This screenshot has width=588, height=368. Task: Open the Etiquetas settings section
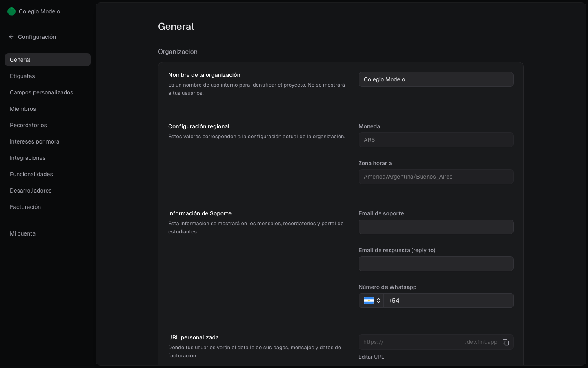[48, 76]
